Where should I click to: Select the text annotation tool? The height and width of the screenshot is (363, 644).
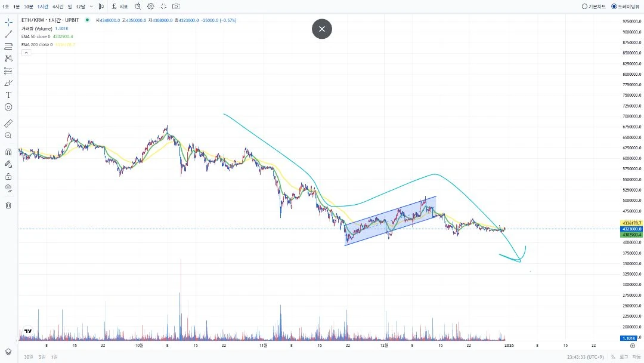coord(8,95)
